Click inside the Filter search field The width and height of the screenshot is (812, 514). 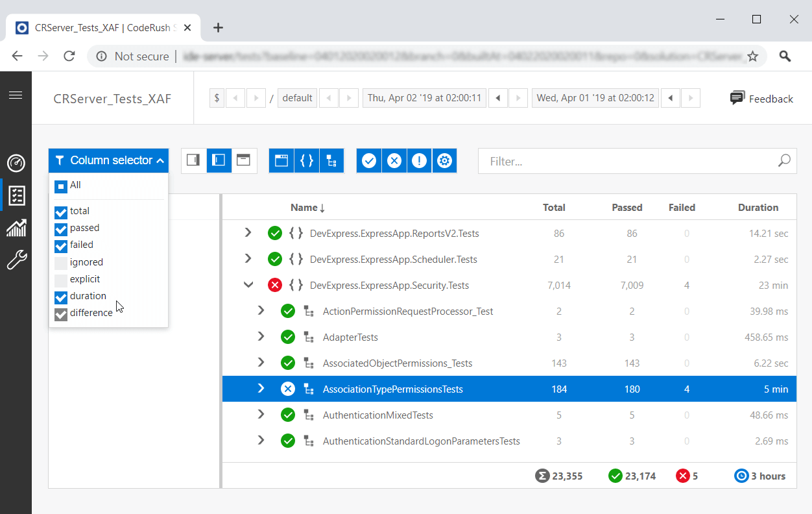coord(623,161)
